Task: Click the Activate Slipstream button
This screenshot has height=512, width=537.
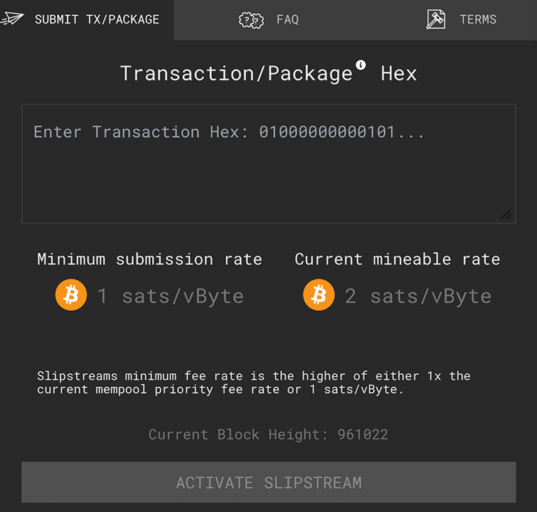Action: point(268,482)
